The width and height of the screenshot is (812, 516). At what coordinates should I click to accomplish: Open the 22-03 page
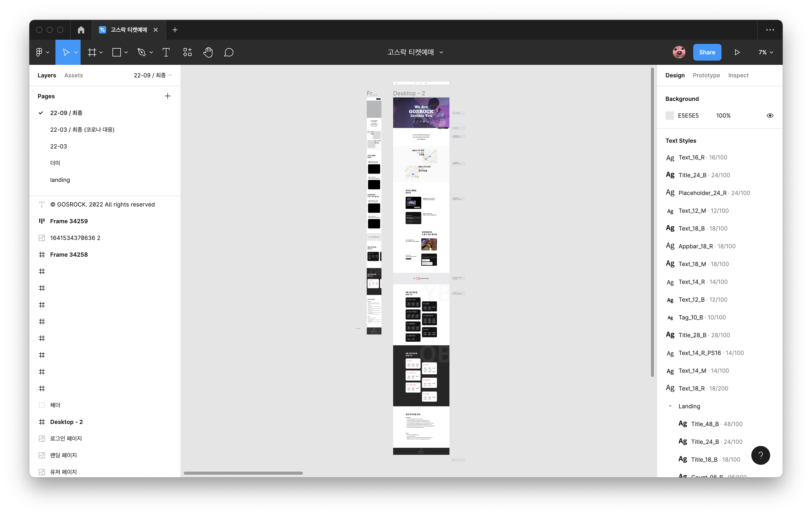click(59, 146)
